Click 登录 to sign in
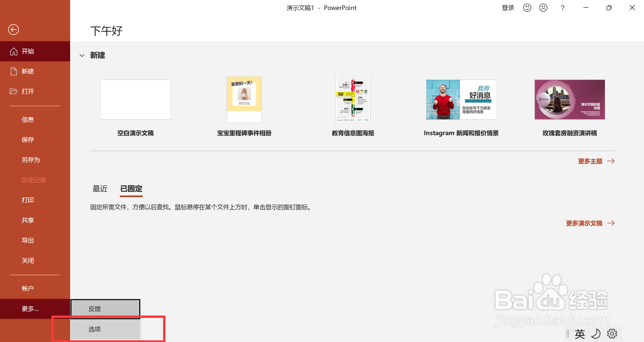 click(508, 8)
